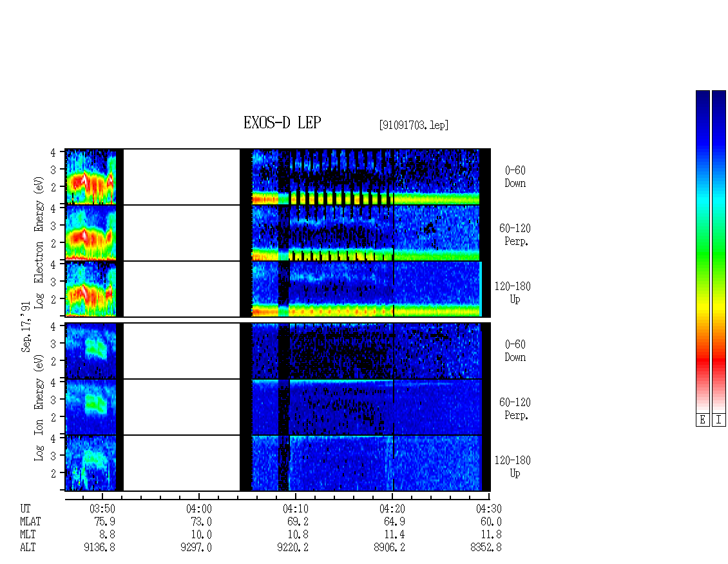The height and width of the screenshot is (564, 728).
Task: Select the 04:30 UT tick label
Action: coord(488,509)
